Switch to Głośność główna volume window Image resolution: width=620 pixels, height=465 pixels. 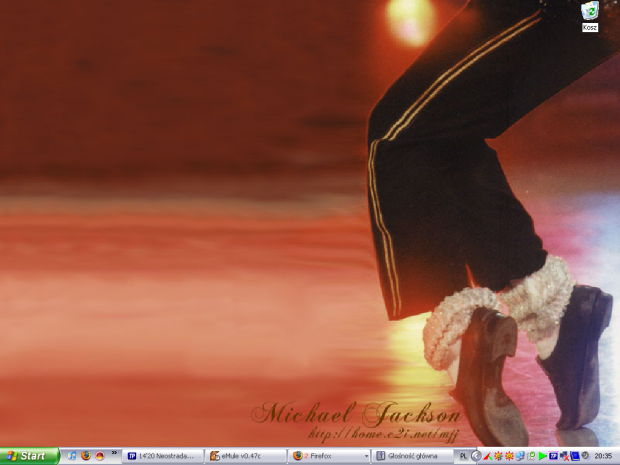(413, 456)
